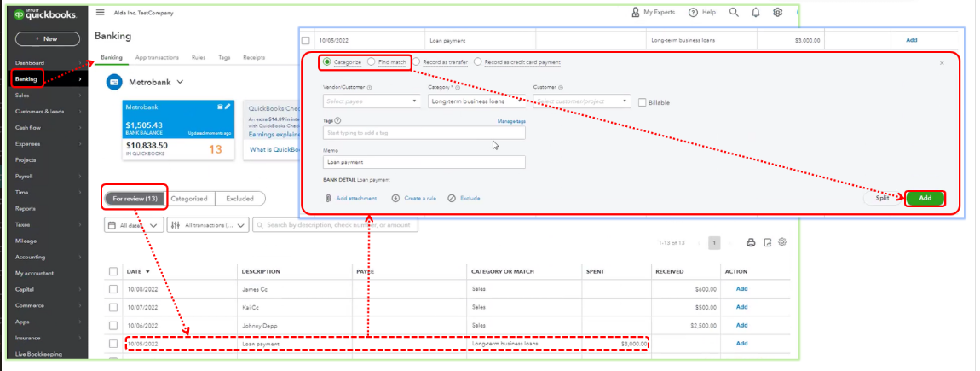Expand the Metrobank account selector chevron
The width and height of the screenshot is (980, 371).
[x=180, y=82]
